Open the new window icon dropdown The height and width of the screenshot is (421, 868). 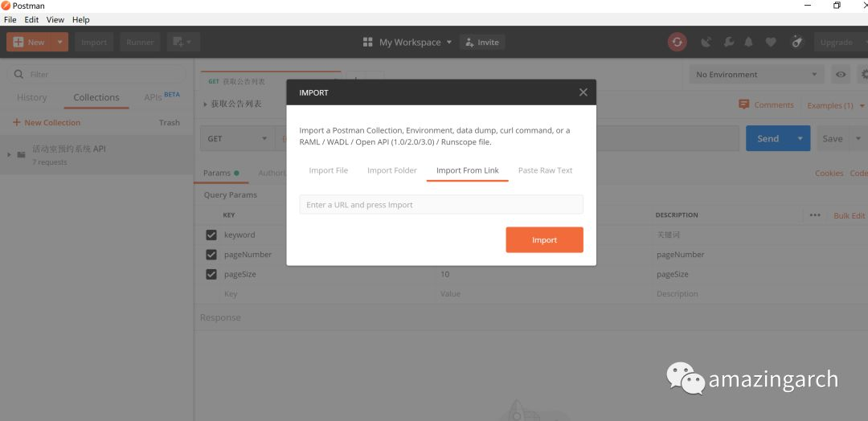click(x=182, y=42)
